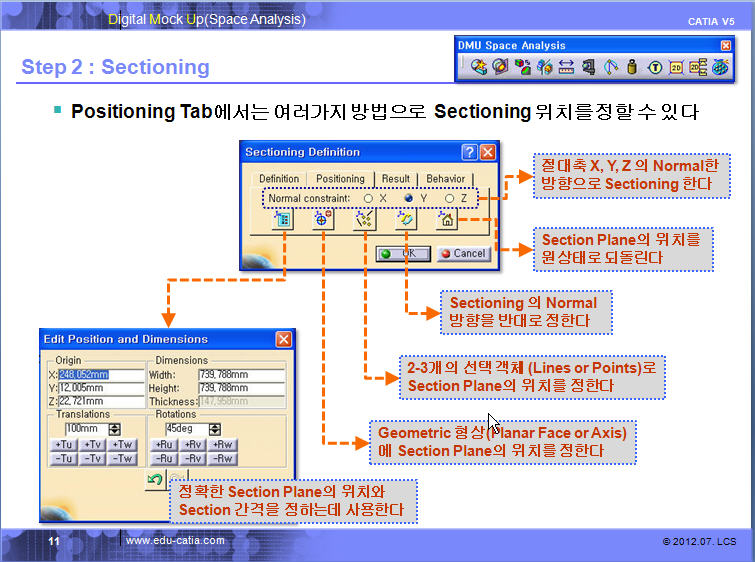The height and width of the screenshot is (562, 755).
Task: Click ruler measure icon in DMU toolbar
Action: (565, 68)
